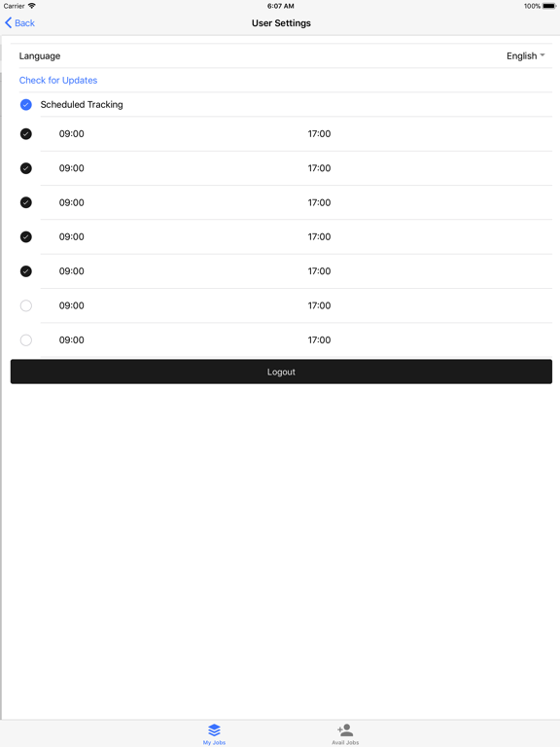The width and height of the screenshot is (560, 747).
Task: Select the first row 09:00 start time
Action: coord(71,134)
